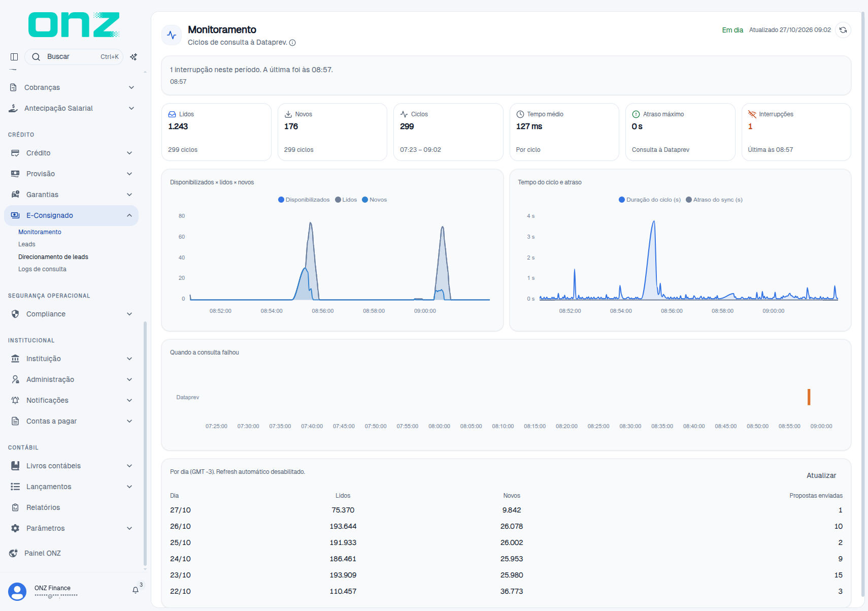Click the Atualizar button

(821, 475)
